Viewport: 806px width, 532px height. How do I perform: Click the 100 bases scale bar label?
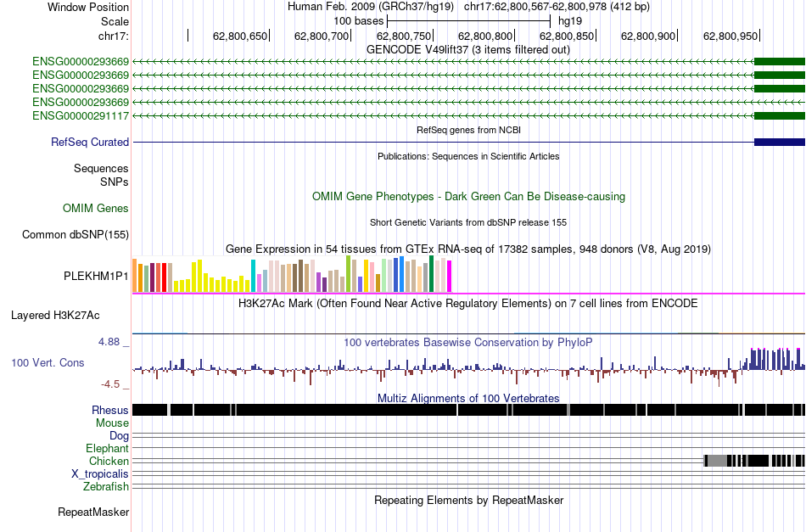(358, 21)
